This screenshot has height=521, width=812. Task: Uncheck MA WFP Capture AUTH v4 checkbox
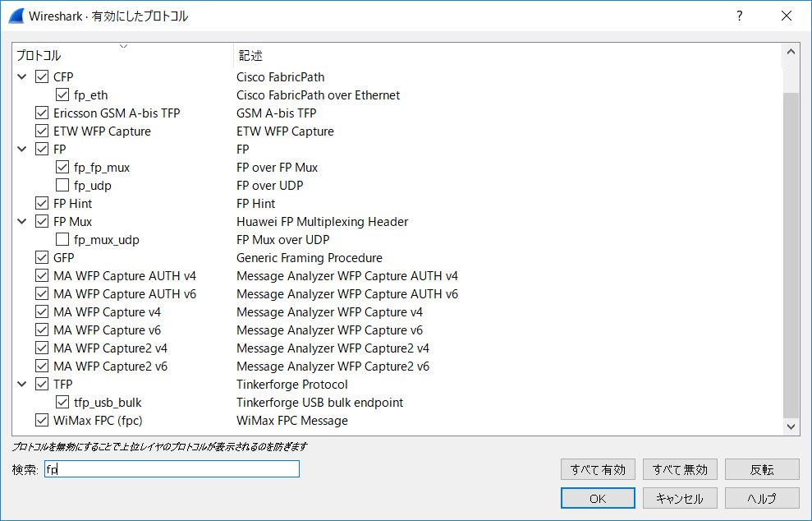(42, 276)
